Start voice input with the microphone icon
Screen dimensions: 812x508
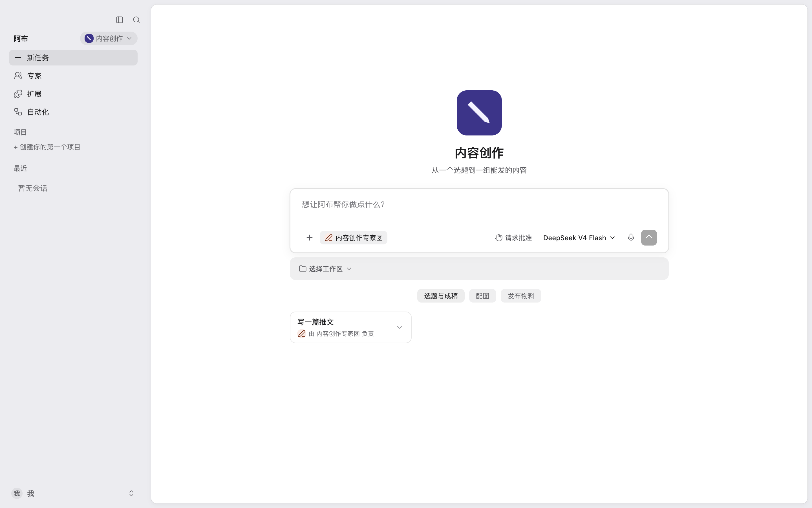[x=631, y=238]
